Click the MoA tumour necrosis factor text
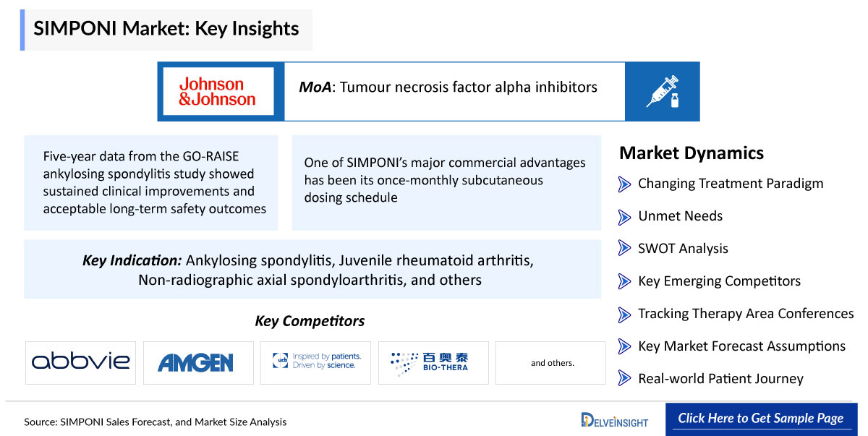 pos(448,87)
